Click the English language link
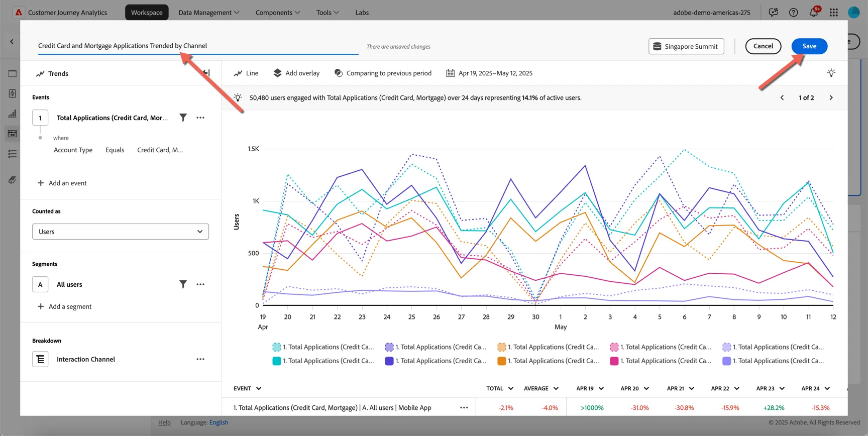Image resolution: width=868 pixels, height=436 pixels. coord(219,422)
